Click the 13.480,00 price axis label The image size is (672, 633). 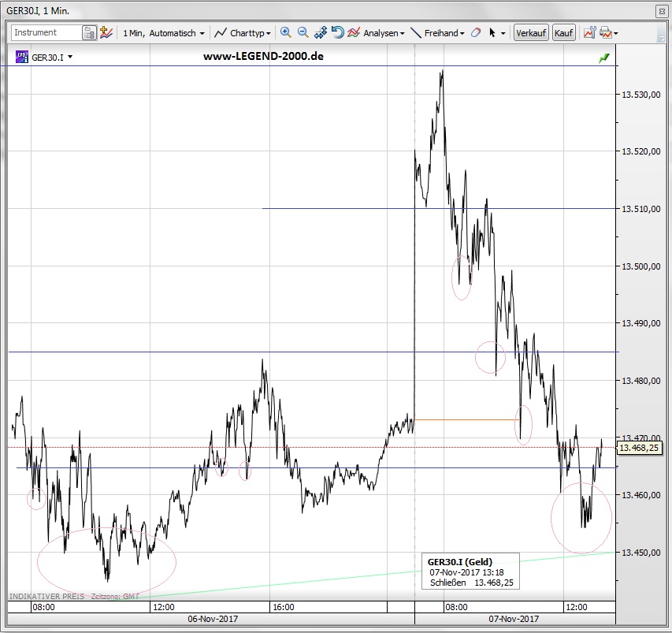641,381
